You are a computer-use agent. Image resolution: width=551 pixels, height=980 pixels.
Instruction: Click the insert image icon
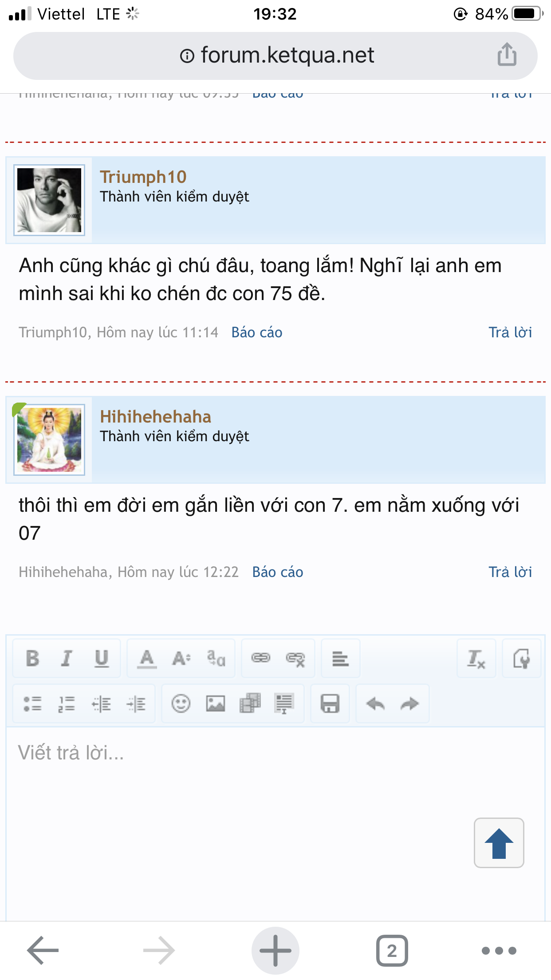click(x=216, y=704)
